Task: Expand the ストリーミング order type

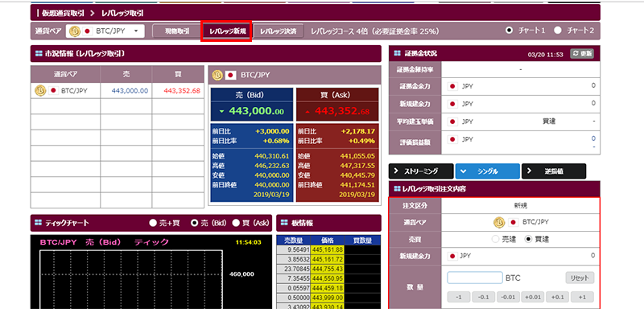Action: pos(421,171)
